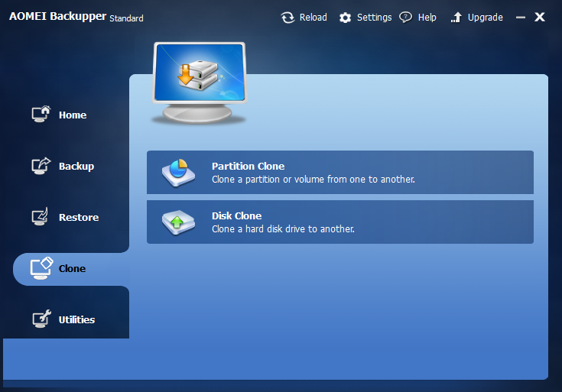Close the AOMEI Backupper window

point(540,17)
